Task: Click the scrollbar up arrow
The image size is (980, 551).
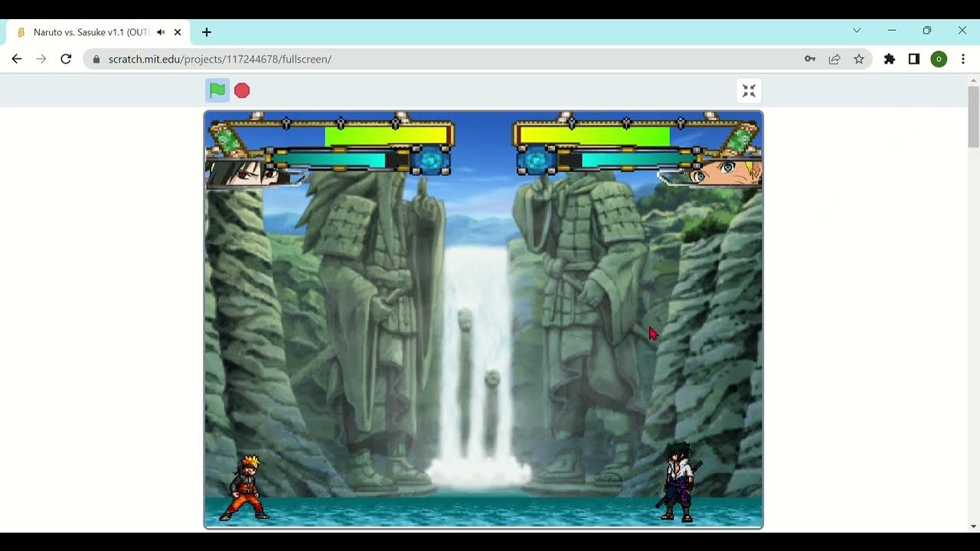Action: click(974, 80)
